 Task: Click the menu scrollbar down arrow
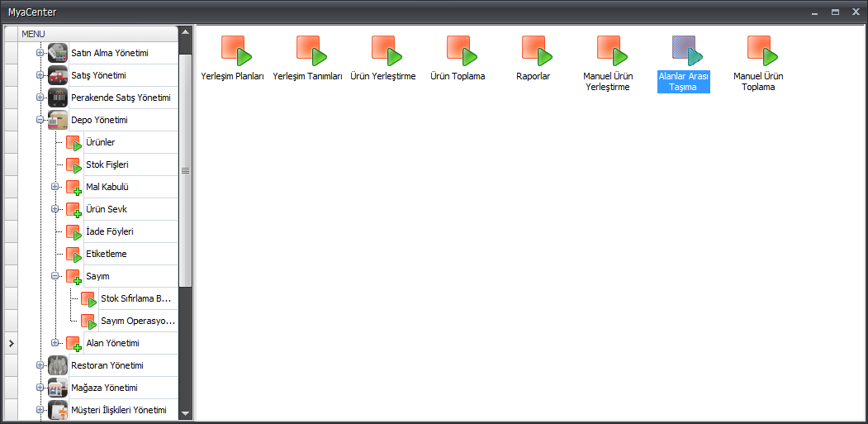pos(186,413)
